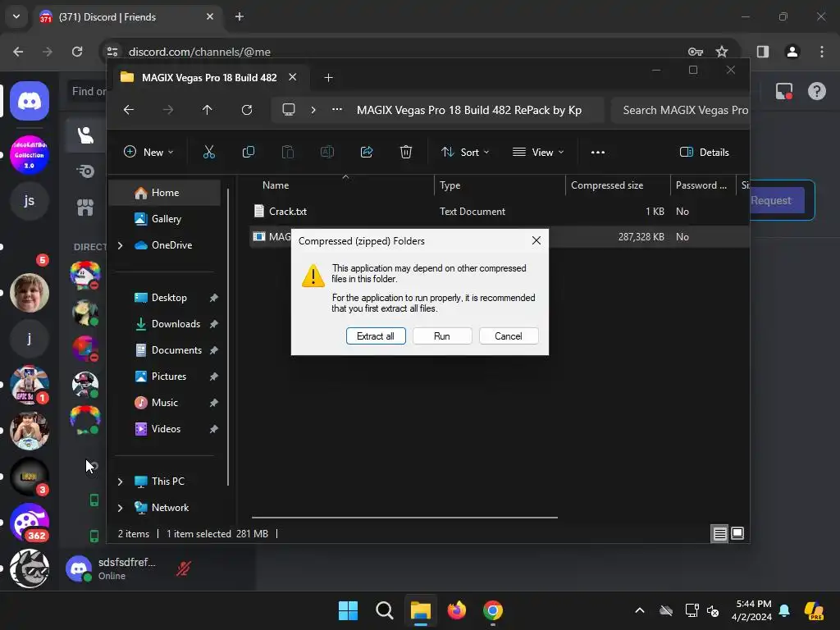Click the Cut scissors icon in Explorer toolbar
Viewport: 840px width, 630px height.
tap(209, 152)
